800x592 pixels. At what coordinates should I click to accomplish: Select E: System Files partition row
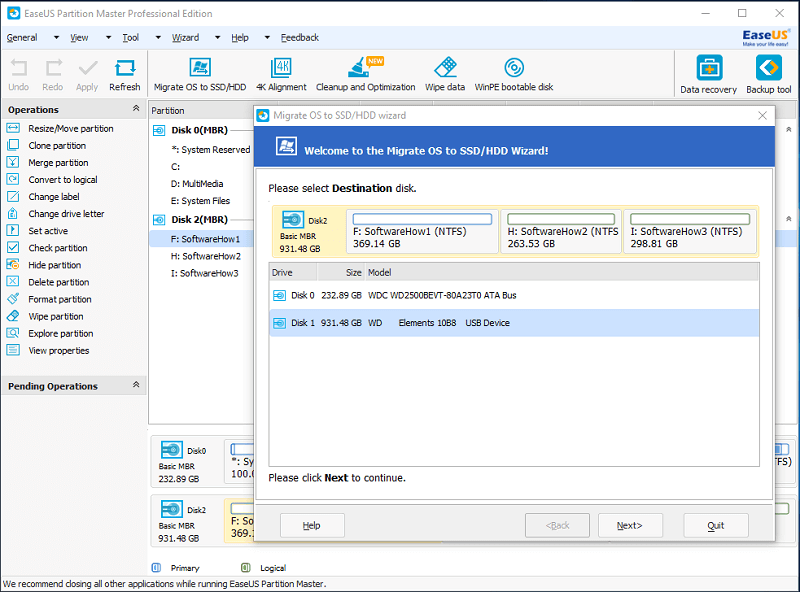201,201
